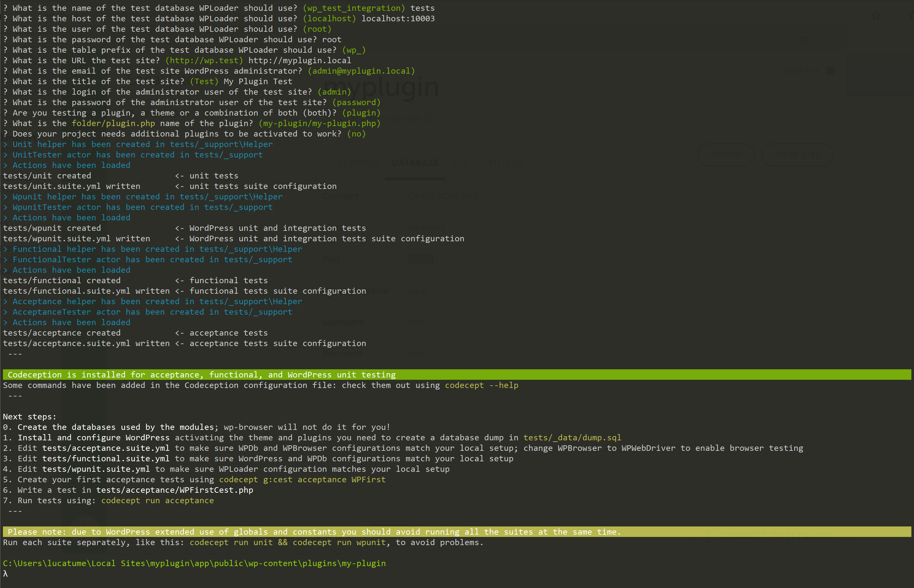Click the database password prompt answered 'root'
The height and width of the screenshot is (588, 914).
(172, 39)
